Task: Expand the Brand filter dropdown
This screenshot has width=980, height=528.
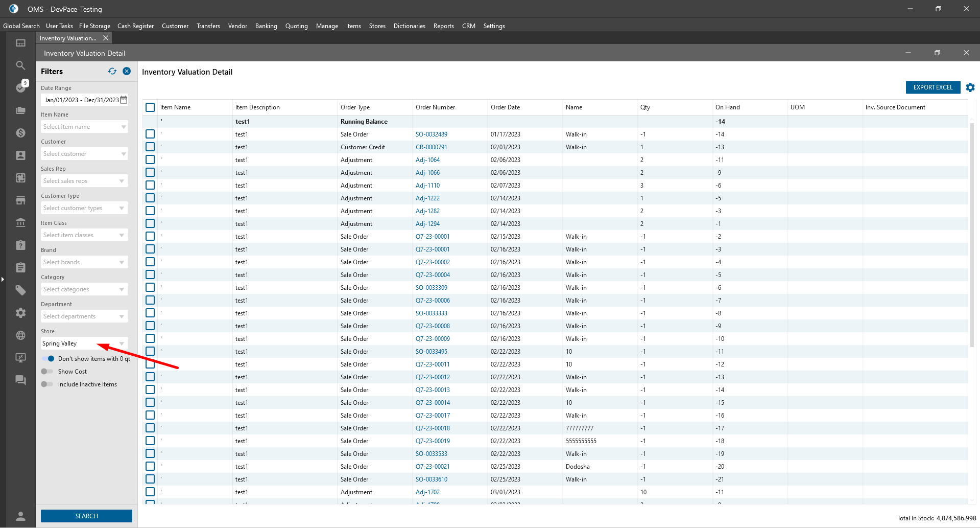Action: 84,262
